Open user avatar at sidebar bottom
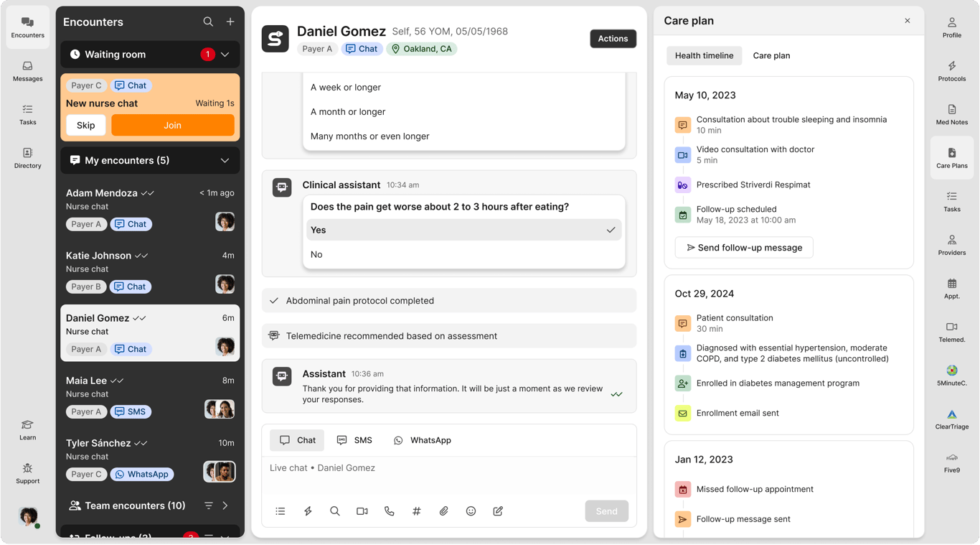Screen dimensions: 980x545 point(28,516)
